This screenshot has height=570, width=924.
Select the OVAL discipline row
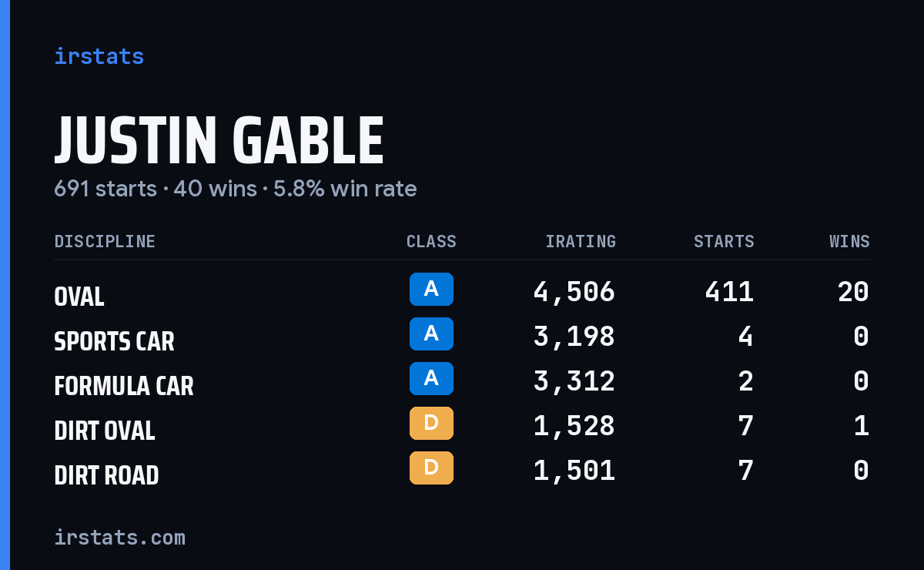[x=462, y=293]
